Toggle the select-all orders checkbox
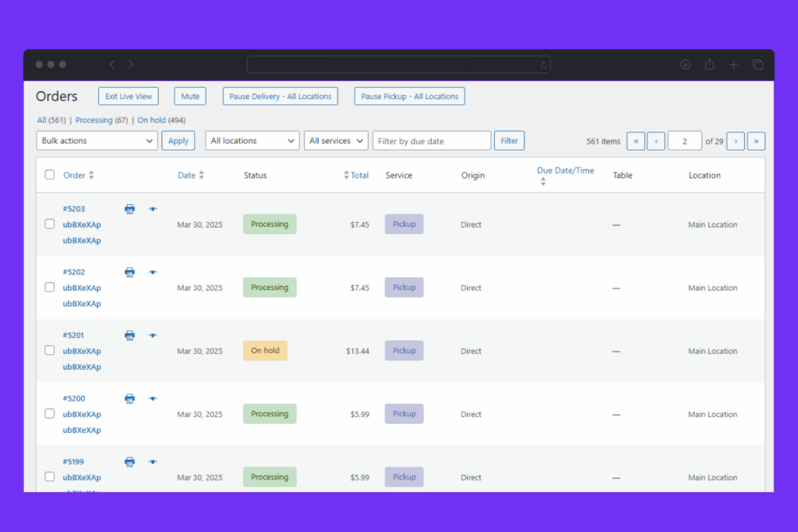 (50, 175)
